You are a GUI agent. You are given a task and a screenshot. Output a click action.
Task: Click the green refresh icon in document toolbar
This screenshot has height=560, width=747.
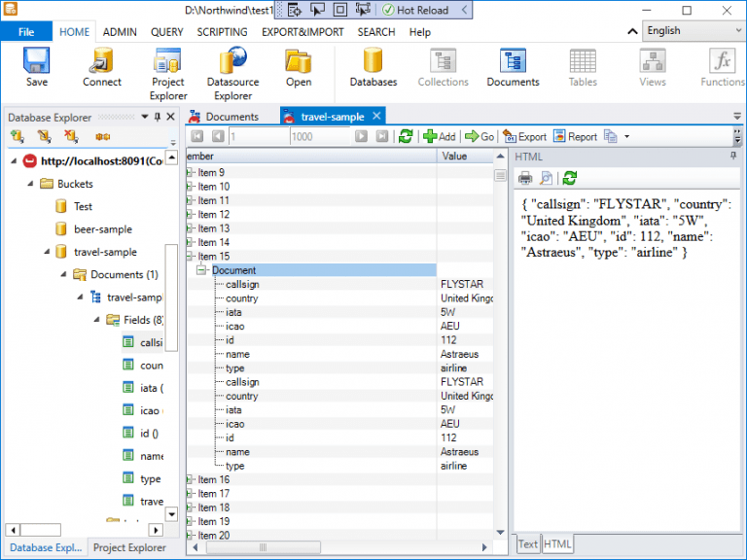[x=406, y=136]
